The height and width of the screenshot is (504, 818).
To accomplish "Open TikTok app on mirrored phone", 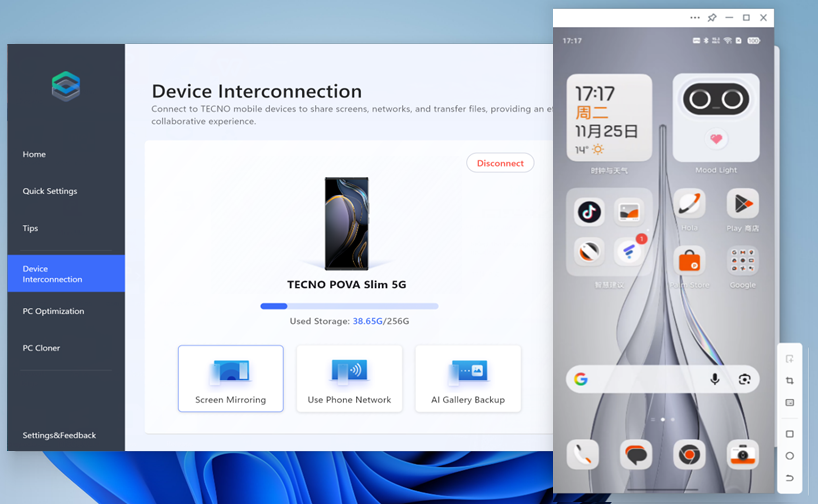I will click(x=589, y=212).
